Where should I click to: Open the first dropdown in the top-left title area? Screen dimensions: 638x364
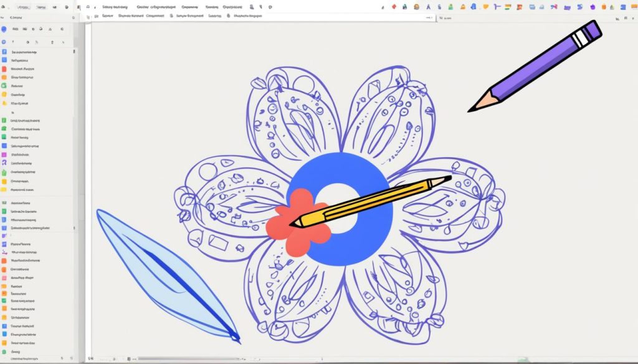pyautogui.click(x=24, y=7)
